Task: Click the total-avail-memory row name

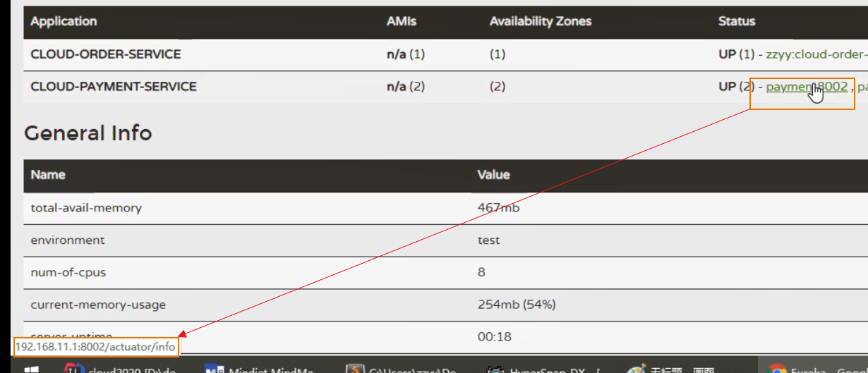Action: [x=86, y=208]
